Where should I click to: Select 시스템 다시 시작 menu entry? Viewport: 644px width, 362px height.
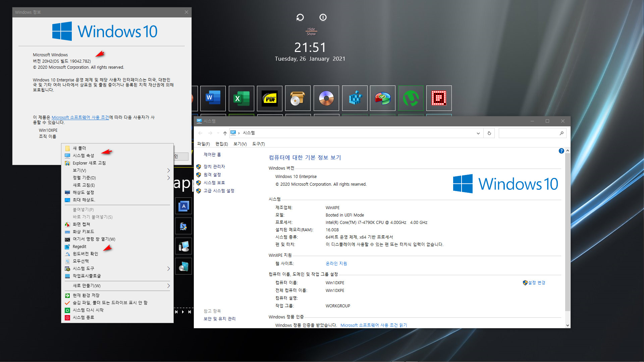(117, 310)
